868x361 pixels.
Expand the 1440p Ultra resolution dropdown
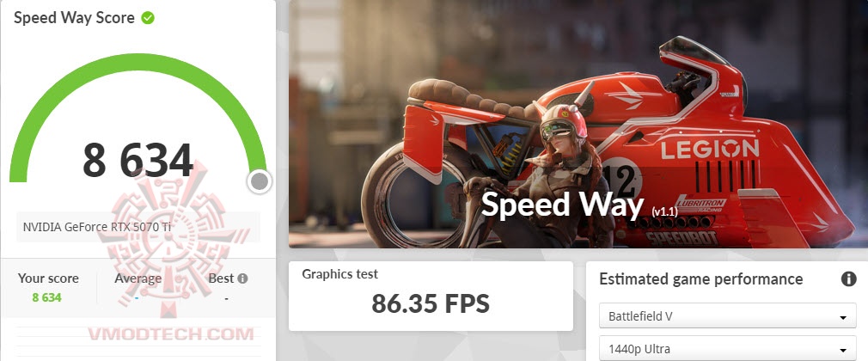pyautogui.click(x=728, y=349)
